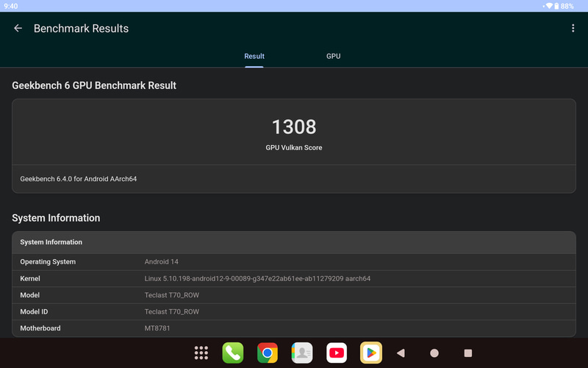The width and height of the screenshot is (588, 368).
Task: Select the 1308 score value
Action: click(294, 127)
